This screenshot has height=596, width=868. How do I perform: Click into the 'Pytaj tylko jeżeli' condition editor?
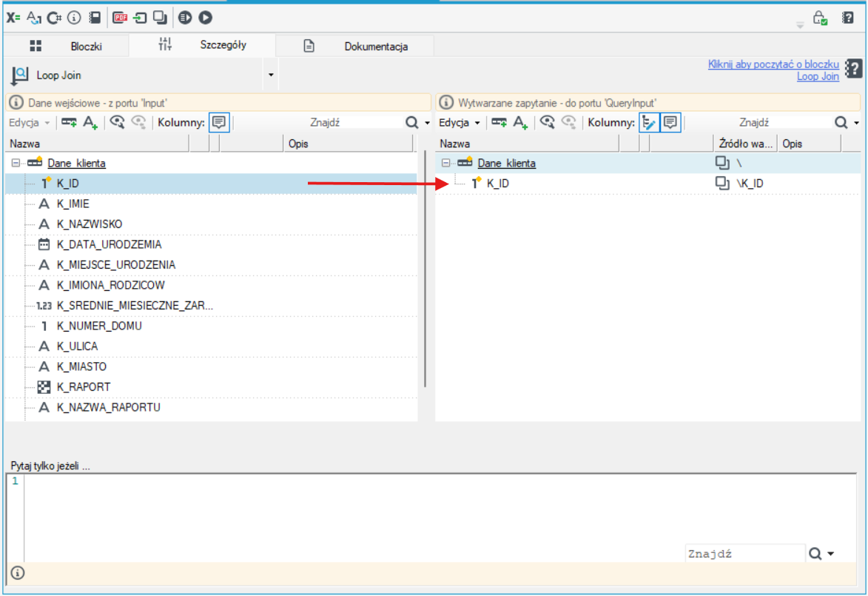(x=440, y=518)
